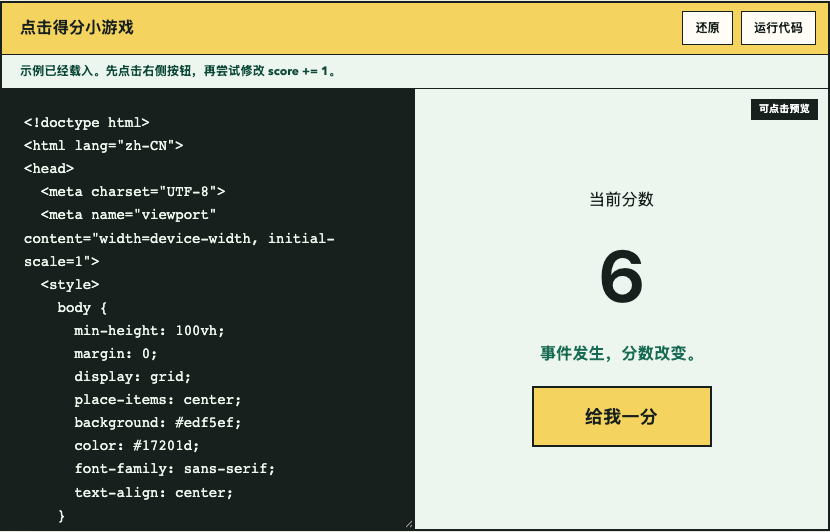Click the text-align: center; line

(x=154, y=493)
